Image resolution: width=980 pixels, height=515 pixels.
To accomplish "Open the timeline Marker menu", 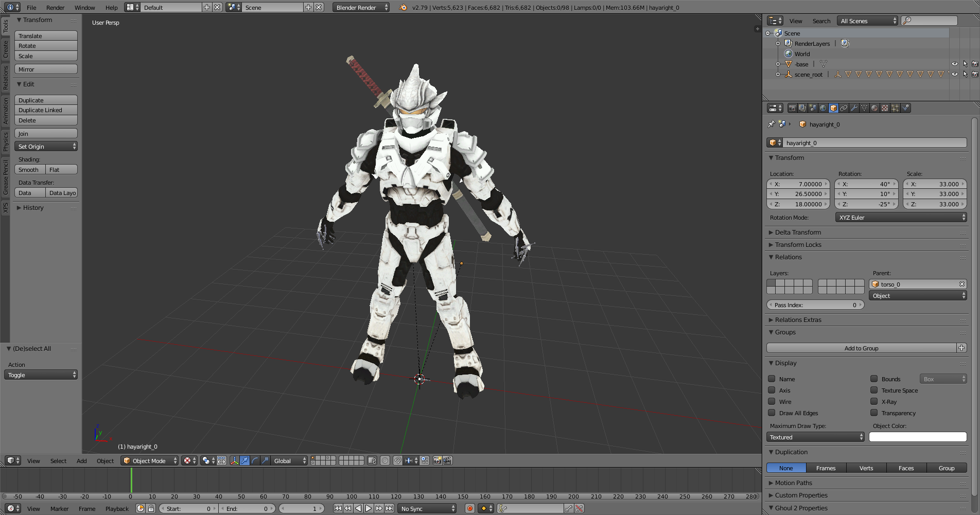I will [x=59, y=509].
